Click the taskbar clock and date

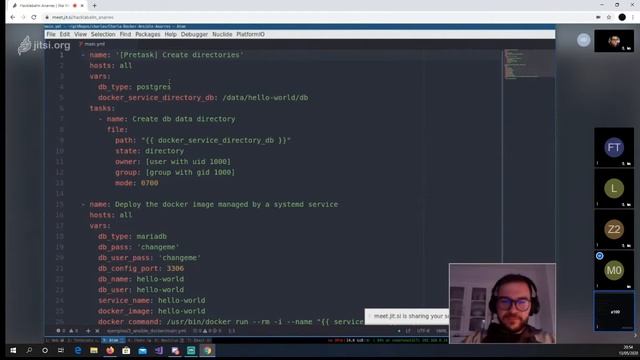tap(627, 350)
